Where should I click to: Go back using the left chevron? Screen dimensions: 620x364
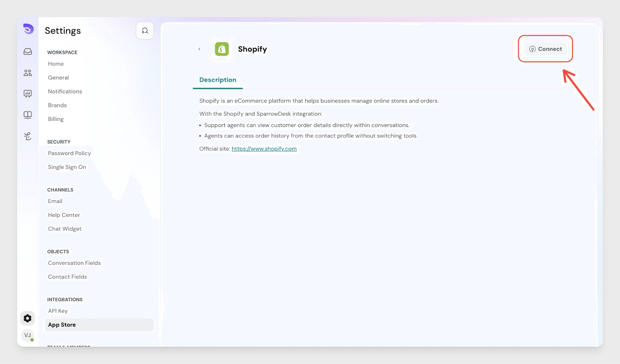(200, 49)
